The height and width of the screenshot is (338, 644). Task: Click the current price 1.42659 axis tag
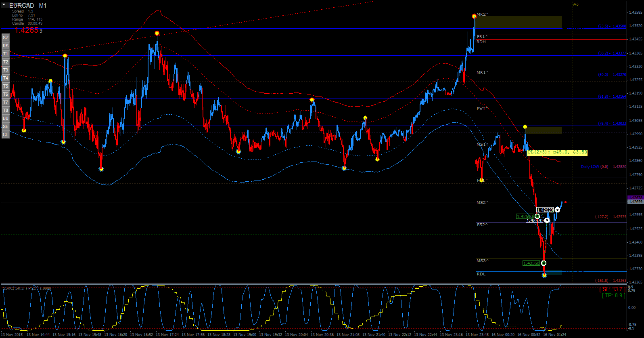tap(636, 202)
